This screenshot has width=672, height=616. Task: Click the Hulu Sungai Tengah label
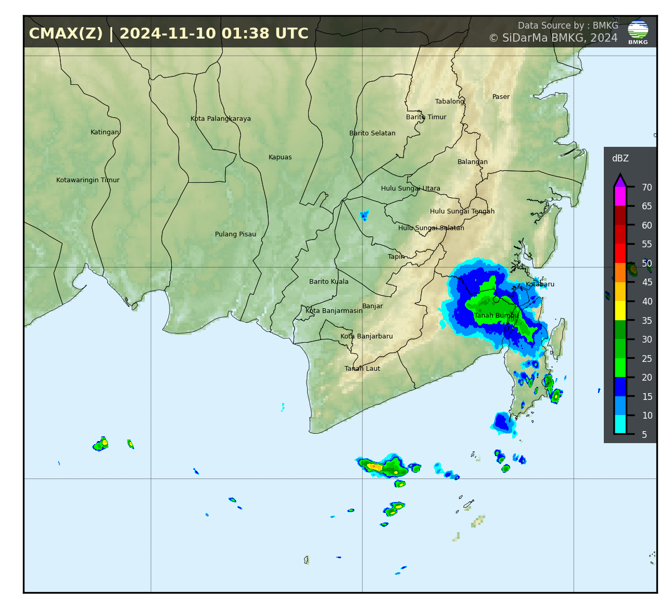(462, 211)
